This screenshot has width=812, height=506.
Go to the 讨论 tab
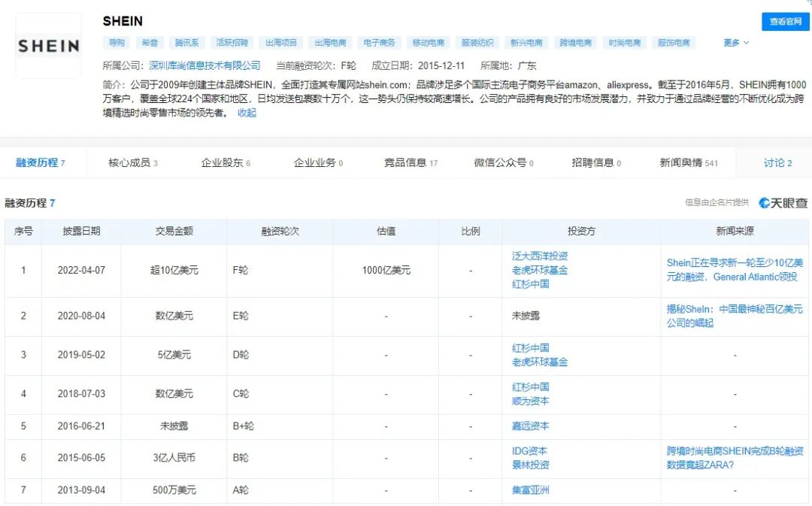pos(777,162)
